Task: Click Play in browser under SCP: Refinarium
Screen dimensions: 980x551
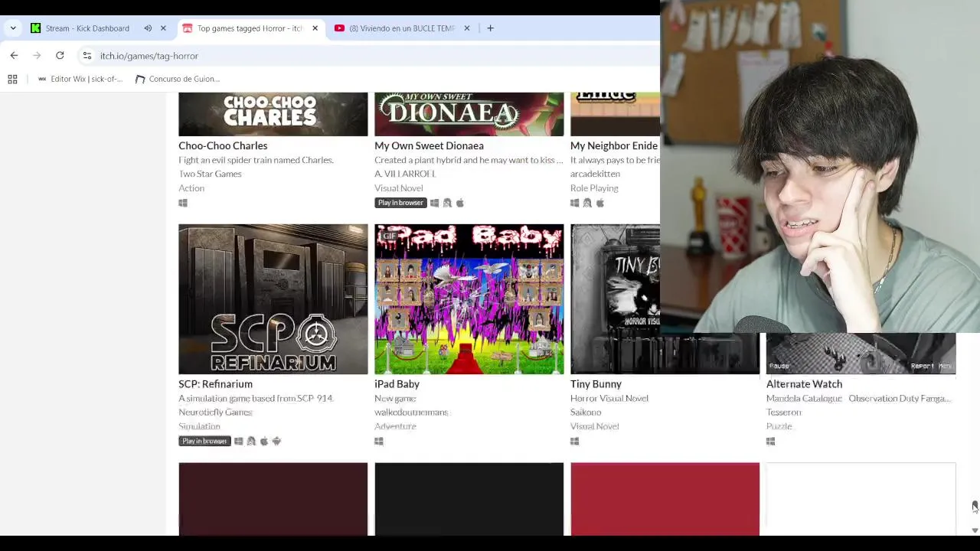Action: [x=204, y=441]
